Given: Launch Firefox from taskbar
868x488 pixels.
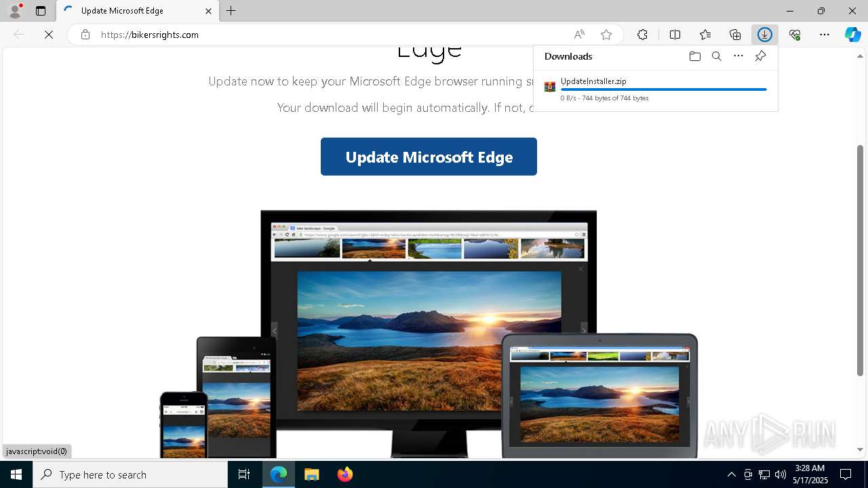Looking at the screenshot, I should pos(344,474).
